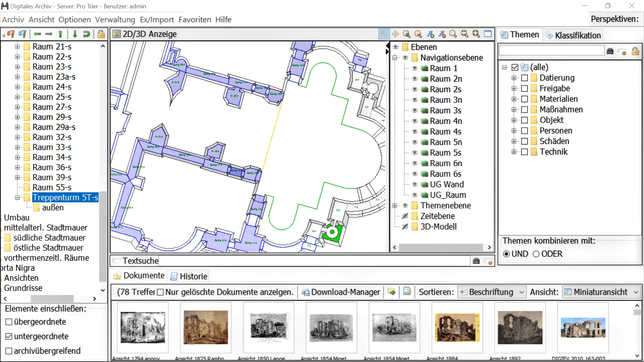Viewport: 644px width, 362px height.
Task: Switch to the Historie tab
Action: pos(189,277)
